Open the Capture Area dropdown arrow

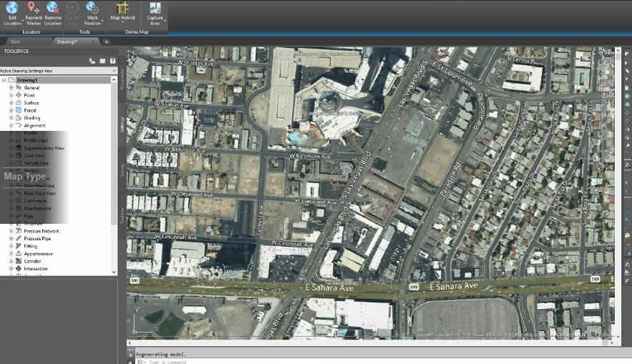(x=165, y=21)
